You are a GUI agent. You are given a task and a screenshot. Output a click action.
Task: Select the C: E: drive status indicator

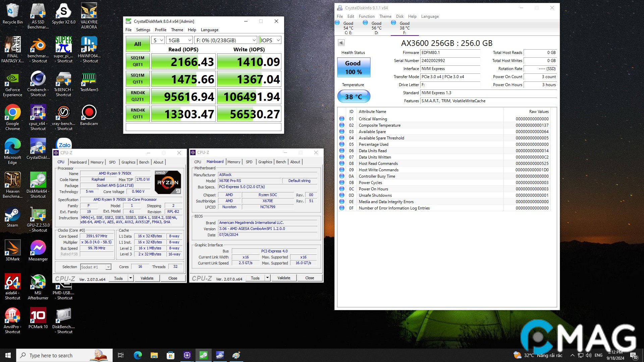(x=348, y=27)
